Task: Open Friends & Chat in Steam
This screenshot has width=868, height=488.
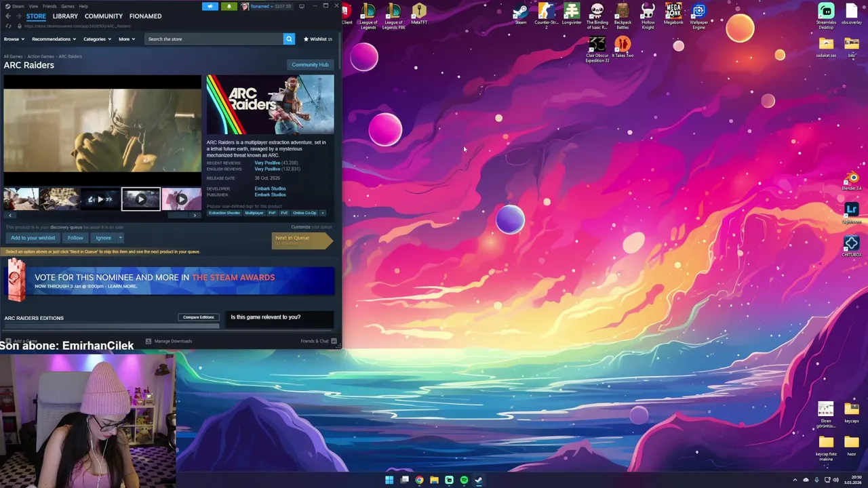Action: [318, 341]
